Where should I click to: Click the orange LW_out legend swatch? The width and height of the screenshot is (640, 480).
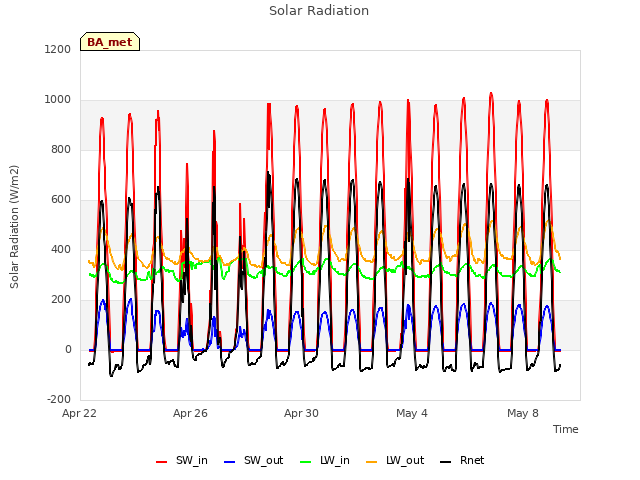(372, 462)
